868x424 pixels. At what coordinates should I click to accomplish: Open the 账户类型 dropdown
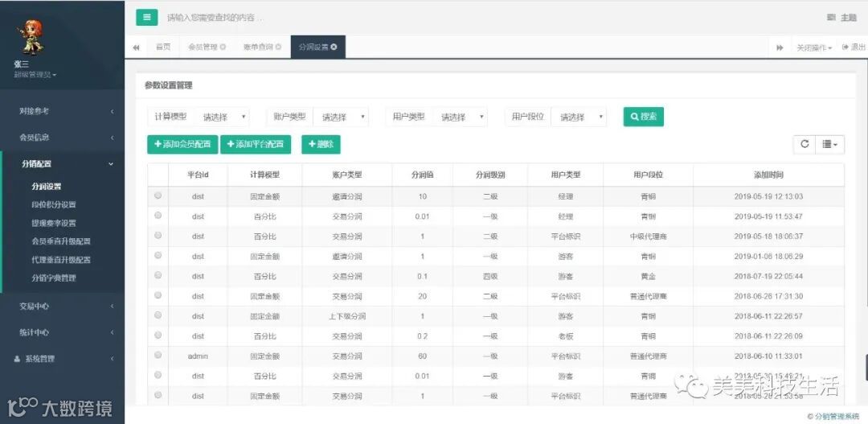pyautogui.click(x=341, y=117)
